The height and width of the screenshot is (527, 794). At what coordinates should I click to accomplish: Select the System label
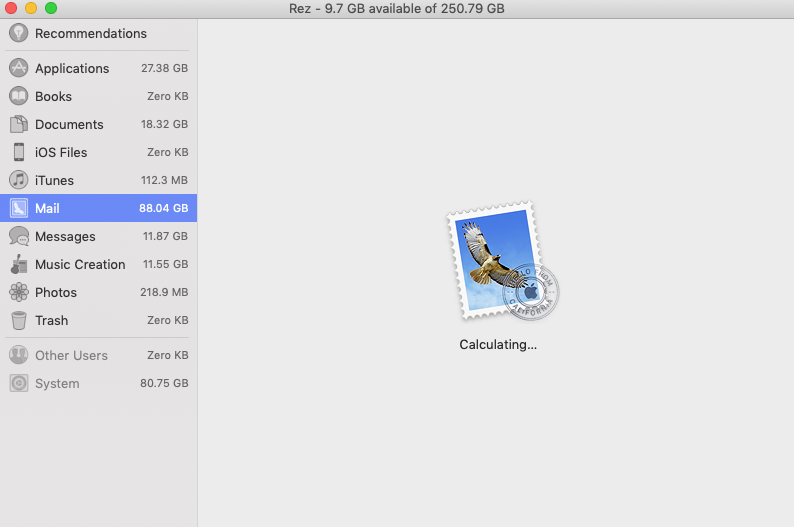(57, 384)
